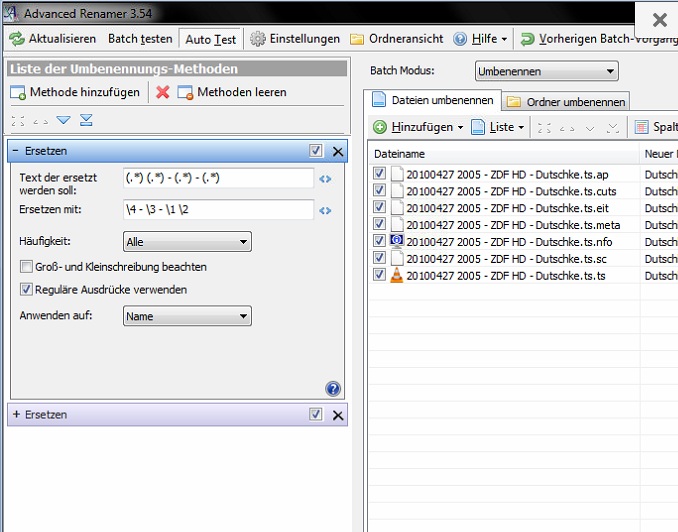This screenshot has height=532, width=678.
Task: Uncheck file Dutschke.ts.meta
Action: (379, 224)
